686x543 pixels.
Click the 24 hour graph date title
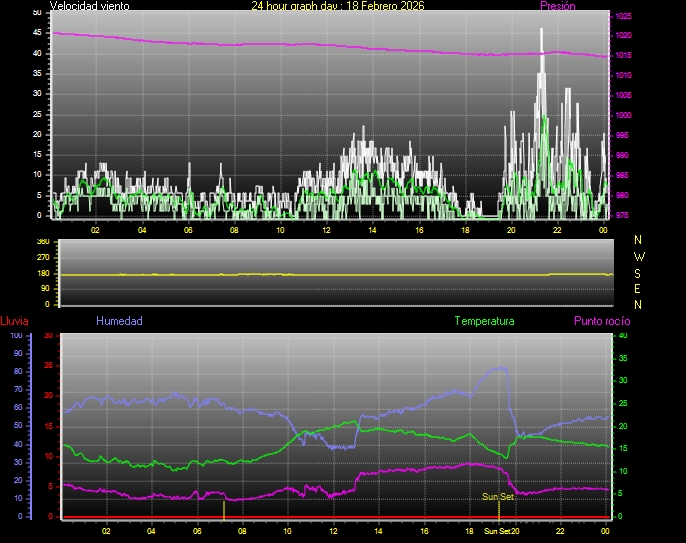tap(337, 6)
